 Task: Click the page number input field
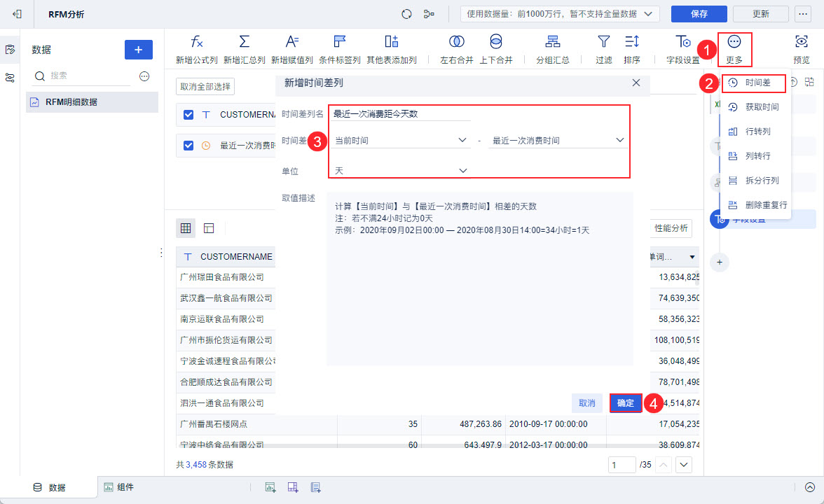coord(622,465)
